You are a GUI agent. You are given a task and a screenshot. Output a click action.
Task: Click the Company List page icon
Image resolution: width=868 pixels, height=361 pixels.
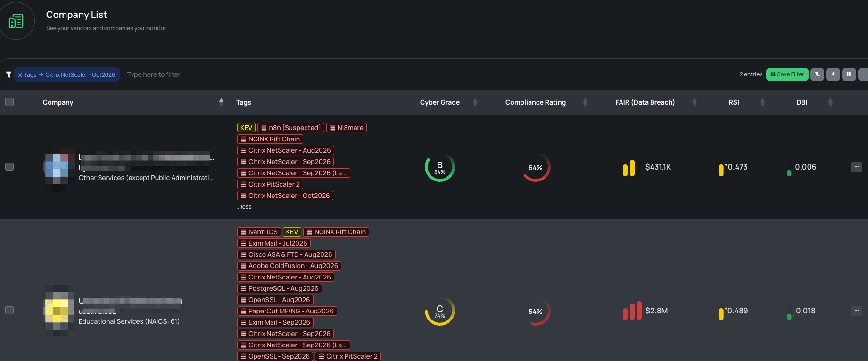[x=16, y=21]
